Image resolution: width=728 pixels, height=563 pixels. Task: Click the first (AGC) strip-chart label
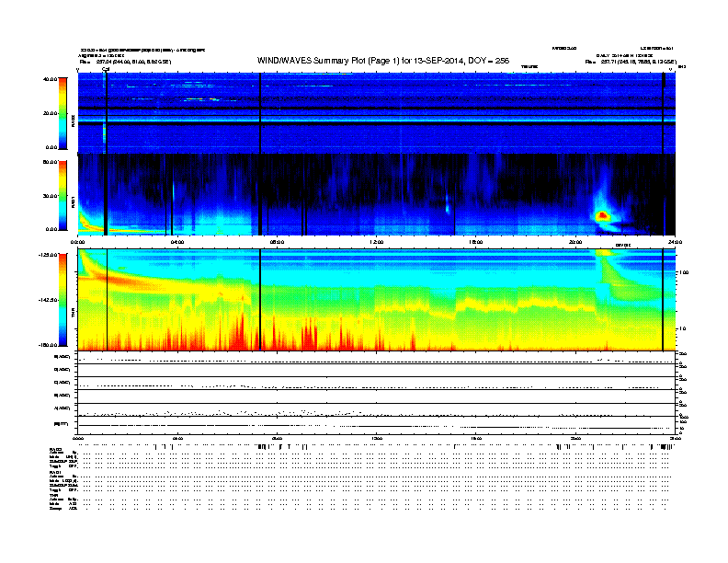(63, 357)
